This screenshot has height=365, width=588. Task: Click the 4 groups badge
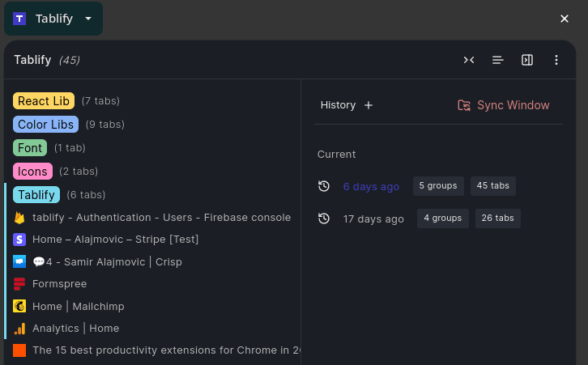(x=442, y=218)
